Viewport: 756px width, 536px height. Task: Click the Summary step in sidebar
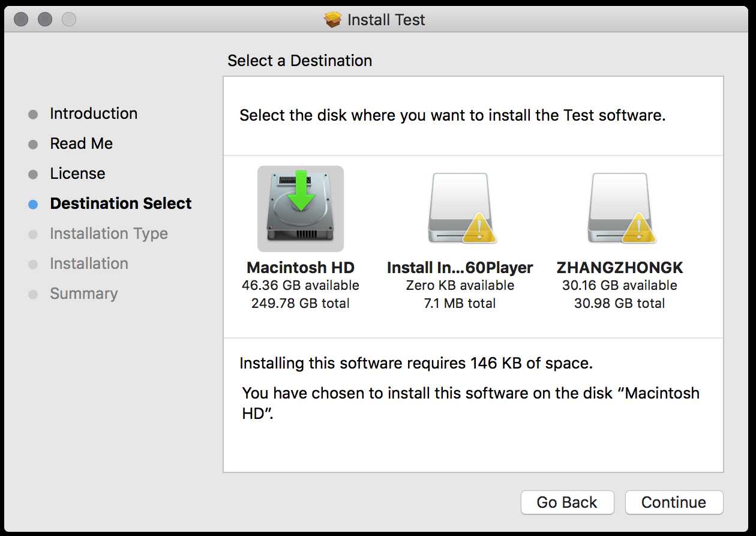[83, 294]
